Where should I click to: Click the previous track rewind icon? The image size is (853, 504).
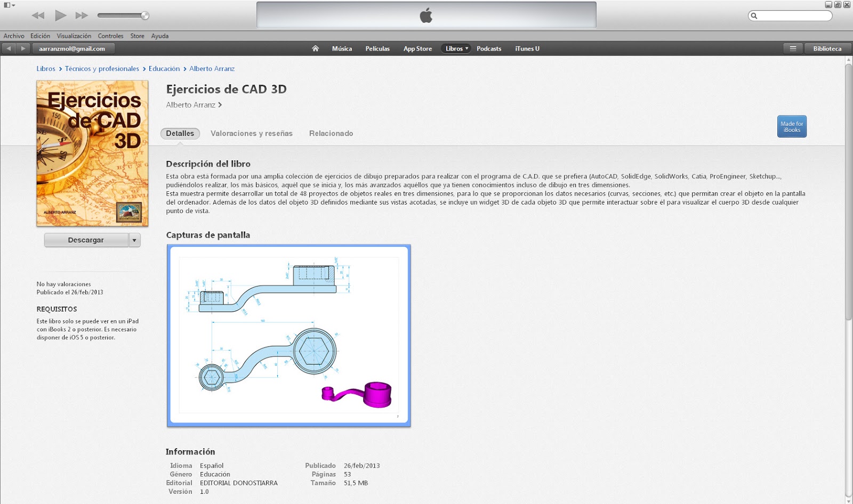click(38, 15)
